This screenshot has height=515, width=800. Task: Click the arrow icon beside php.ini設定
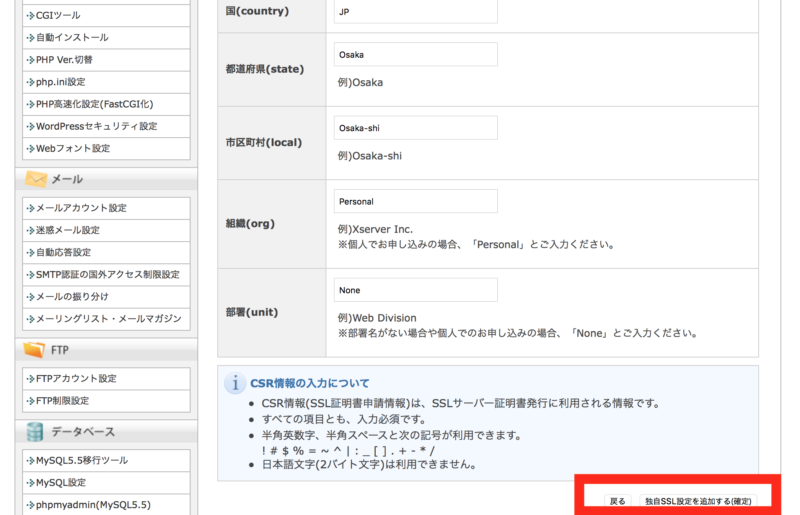click(31, 82)
